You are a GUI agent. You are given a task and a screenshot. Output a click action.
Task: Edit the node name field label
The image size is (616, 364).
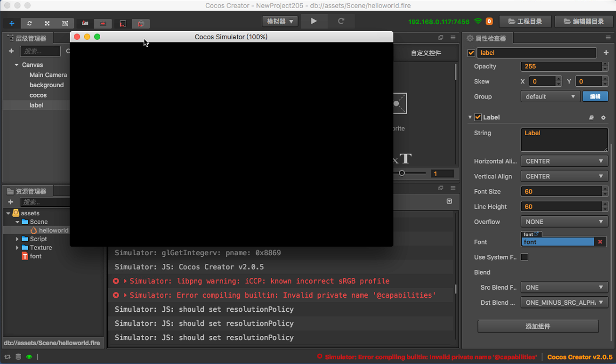tap(537, 53)
